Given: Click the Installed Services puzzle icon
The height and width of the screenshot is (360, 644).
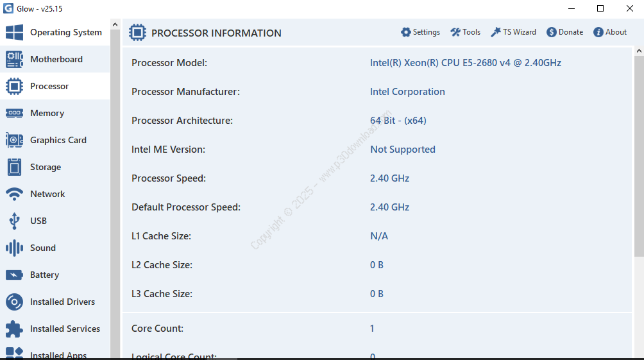Looking at the screenshot, I should [14, 329].
